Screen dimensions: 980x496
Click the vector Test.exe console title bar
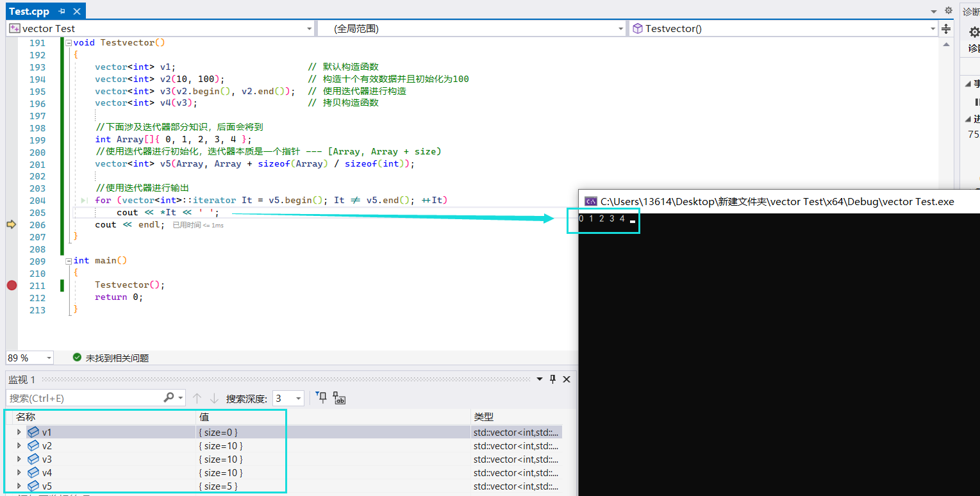(779, 201)
